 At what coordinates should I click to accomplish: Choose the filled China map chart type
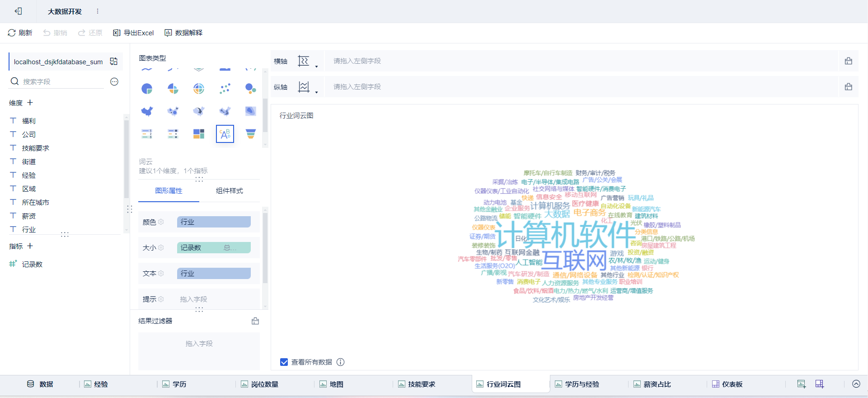147,111
